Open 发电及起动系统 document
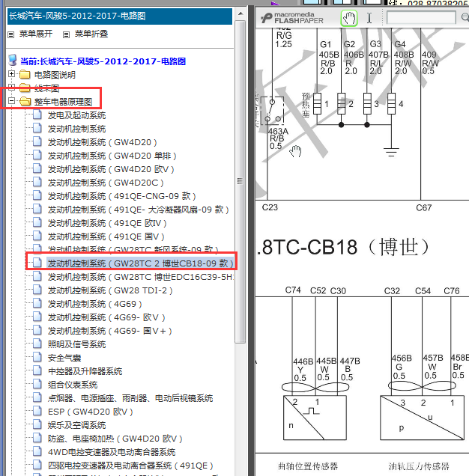 tap(76, 115)
